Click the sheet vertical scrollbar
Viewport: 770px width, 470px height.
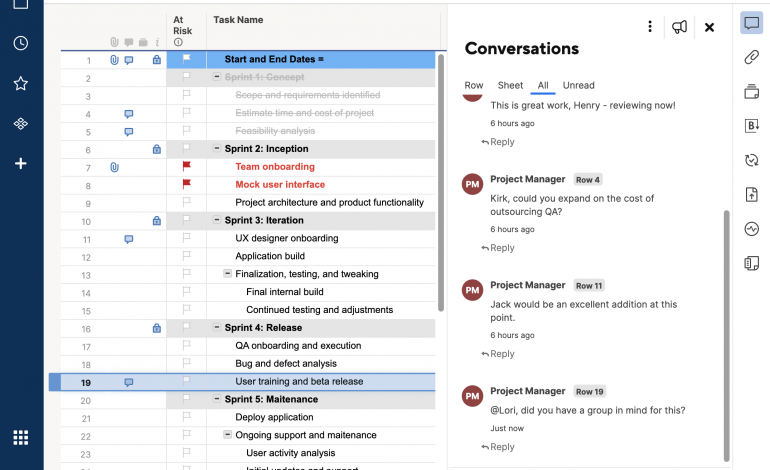point(441,183)
